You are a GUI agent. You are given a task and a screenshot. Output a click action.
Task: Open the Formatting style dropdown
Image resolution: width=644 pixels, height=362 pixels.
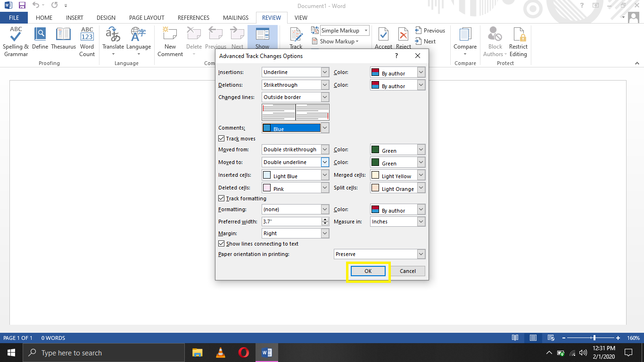[x=324, y=209]
